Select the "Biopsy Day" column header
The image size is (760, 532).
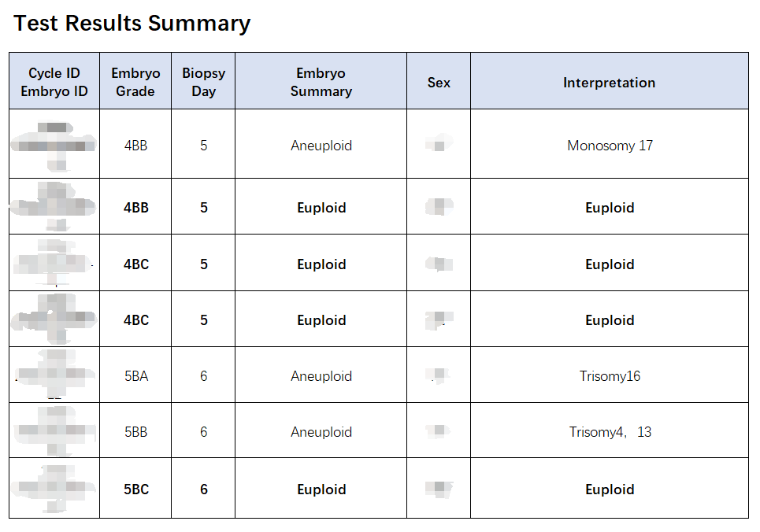click(203, 82)
